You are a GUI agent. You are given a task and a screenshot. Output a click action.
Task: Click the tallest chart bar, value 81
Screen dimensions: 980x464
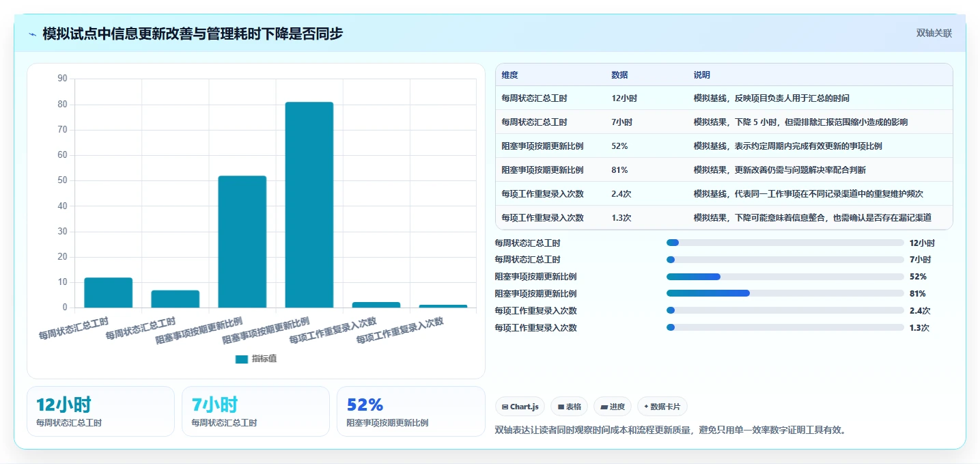click(x=309, y=204)
